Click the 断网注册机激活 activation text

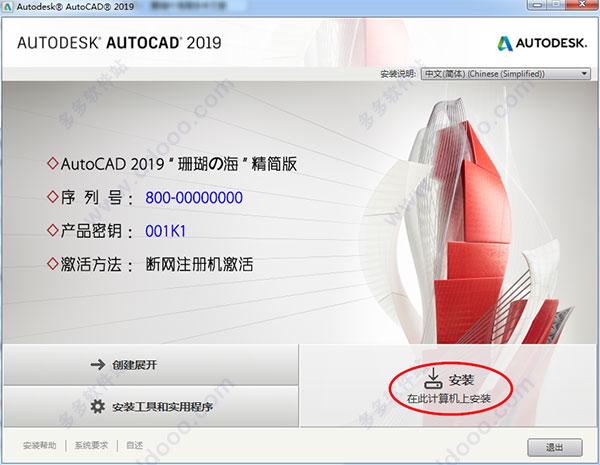coord(199,264)
